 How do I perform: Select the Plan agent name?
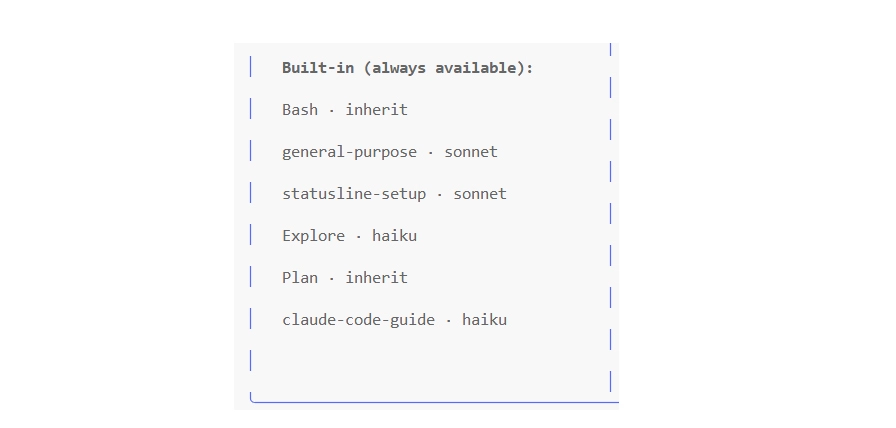tap(300, 278)
